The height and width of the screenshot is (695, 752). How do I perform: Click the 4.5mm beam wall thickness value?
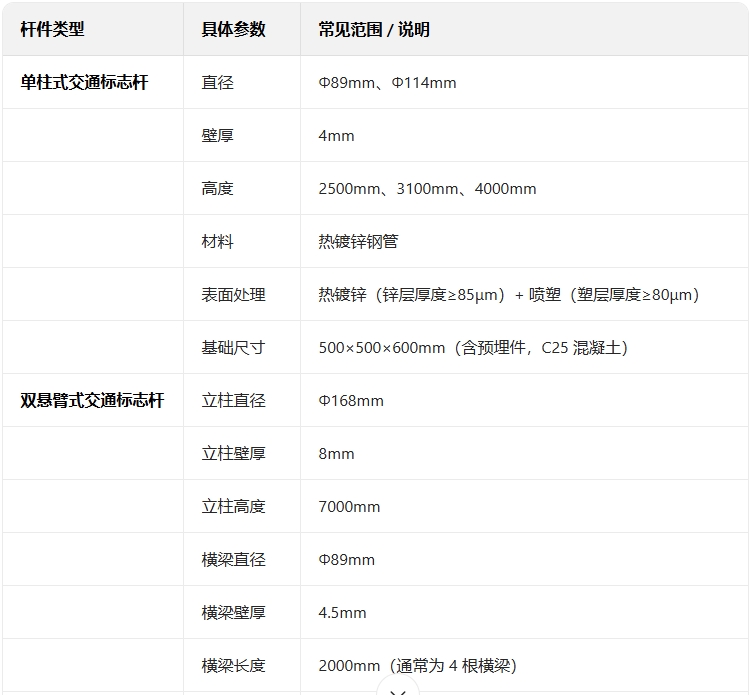click(342, 613)
